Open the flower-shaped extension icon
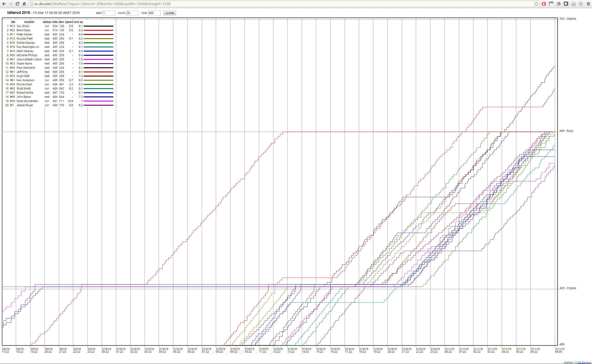This screenshot has height=364, width=592. 581,4
